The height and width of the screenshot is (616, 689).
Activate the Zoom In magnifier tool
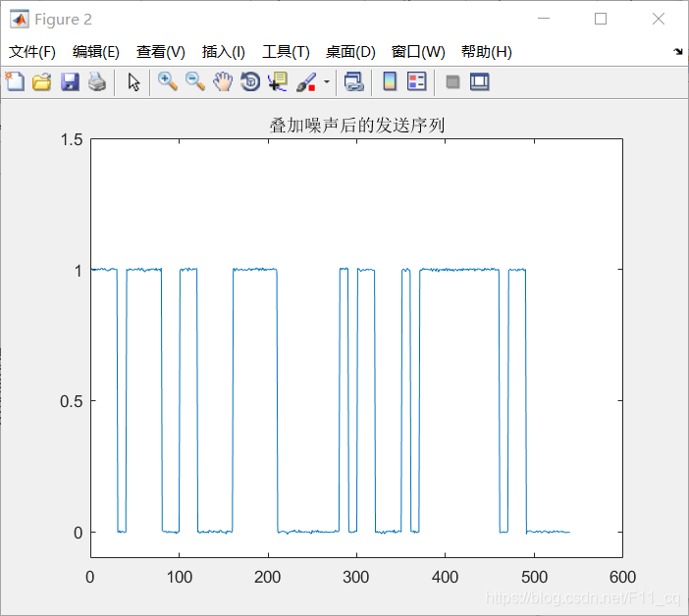coord(168,81)
